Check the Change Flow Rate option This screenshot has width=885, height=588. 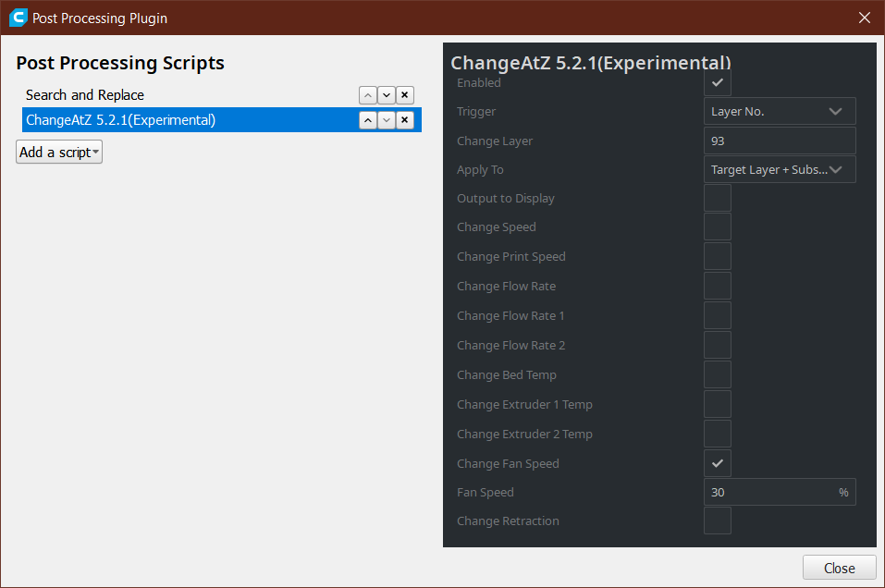click(718, 286)
